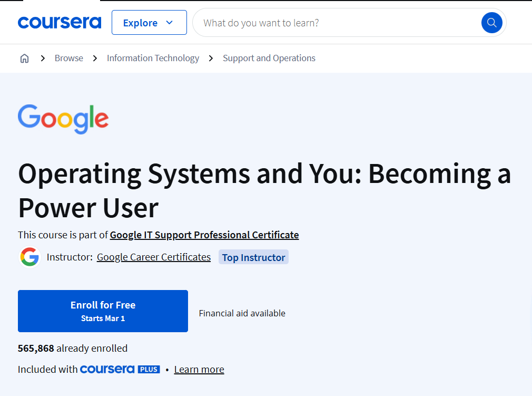Open the Explore dropdown
This screenshot has width=532, height=396.
(x=149, y=23)
